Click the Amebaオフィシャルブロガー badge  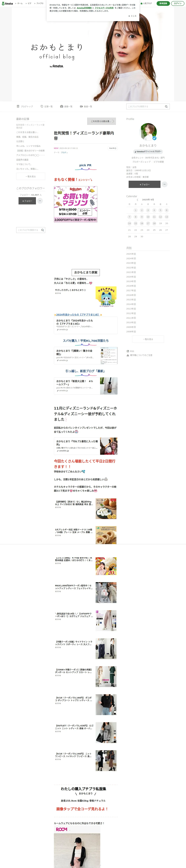click(148, 152)
